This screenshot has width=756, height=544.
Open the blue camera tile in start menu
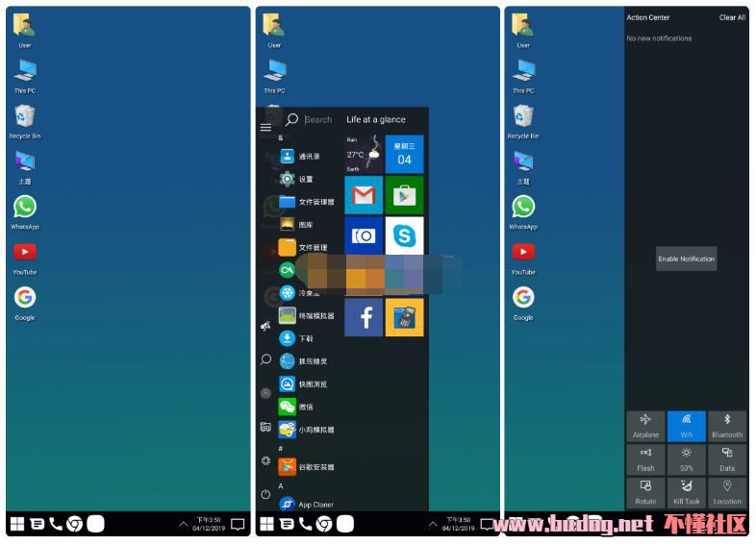(364, 235)
